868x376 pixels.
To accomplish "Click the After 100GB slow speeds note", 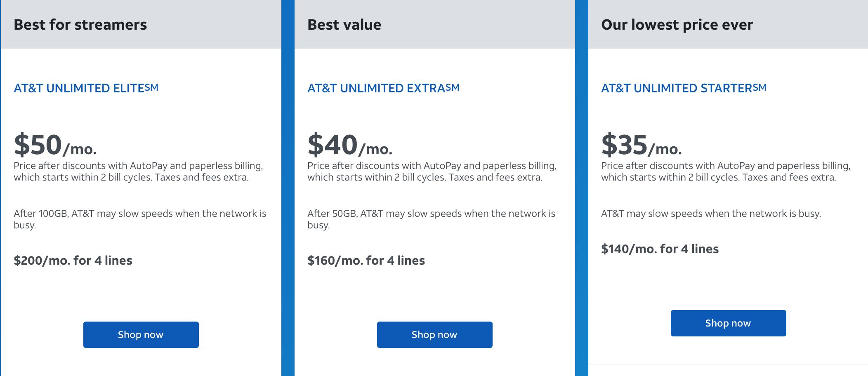I will point(139,219).
